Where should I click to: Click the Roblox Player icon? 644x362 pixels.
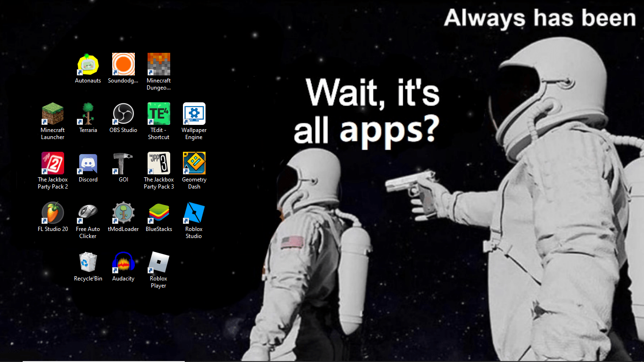click(x=159, y=263)
